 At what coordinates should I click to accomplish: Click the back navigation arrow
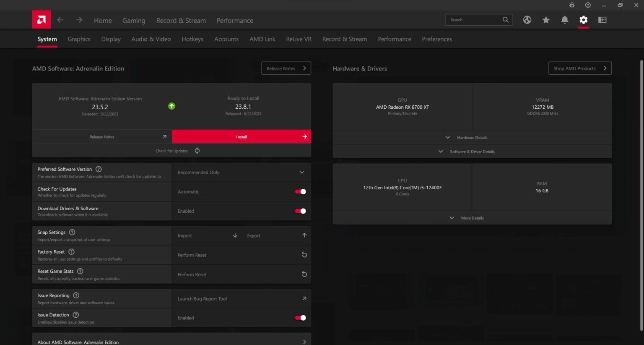[60, 19]
